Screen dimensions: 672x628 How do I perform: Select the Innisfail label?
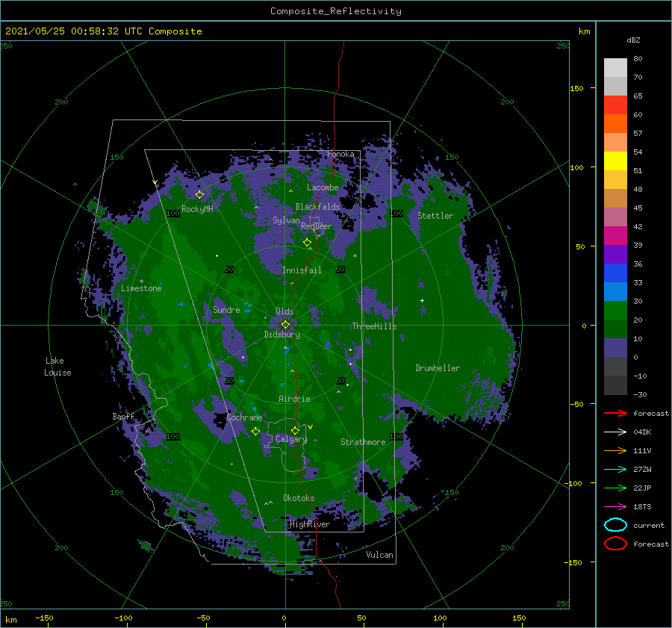click(302, 270)
